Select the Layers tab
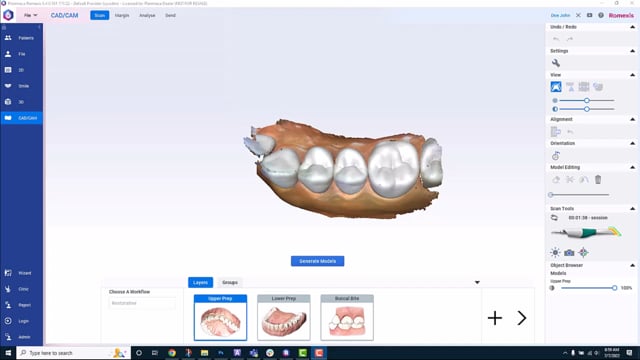 [200, 282]
